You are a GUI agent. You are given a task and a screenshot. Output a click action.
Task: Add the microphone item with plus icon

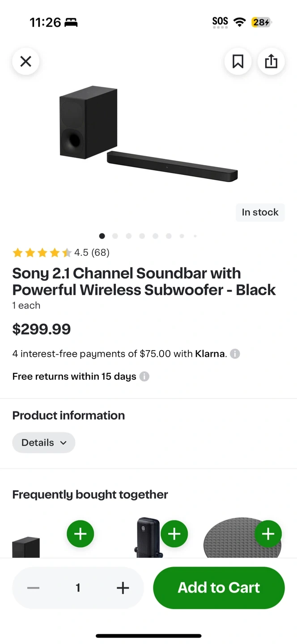coord(174,534)
